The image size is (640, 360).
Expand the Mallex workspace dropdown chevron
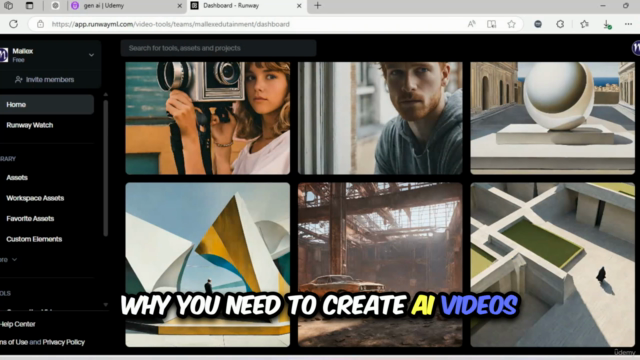tap(91, 55)
